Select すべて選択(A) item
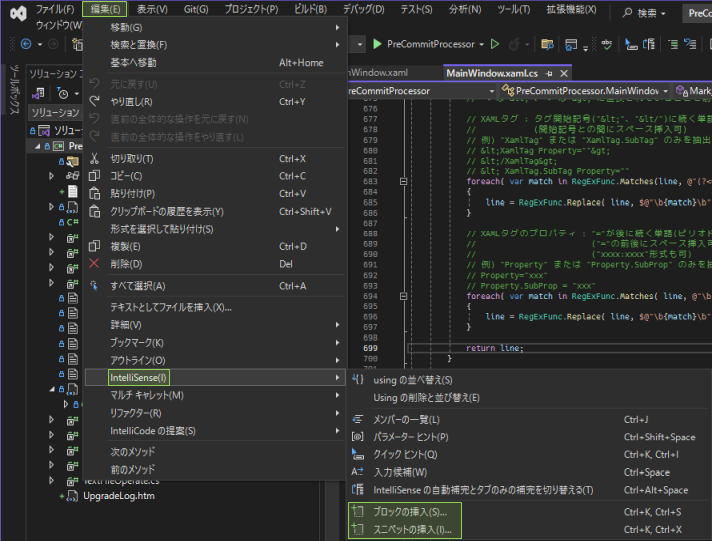The image size is (712, 541). pos(215,286)
